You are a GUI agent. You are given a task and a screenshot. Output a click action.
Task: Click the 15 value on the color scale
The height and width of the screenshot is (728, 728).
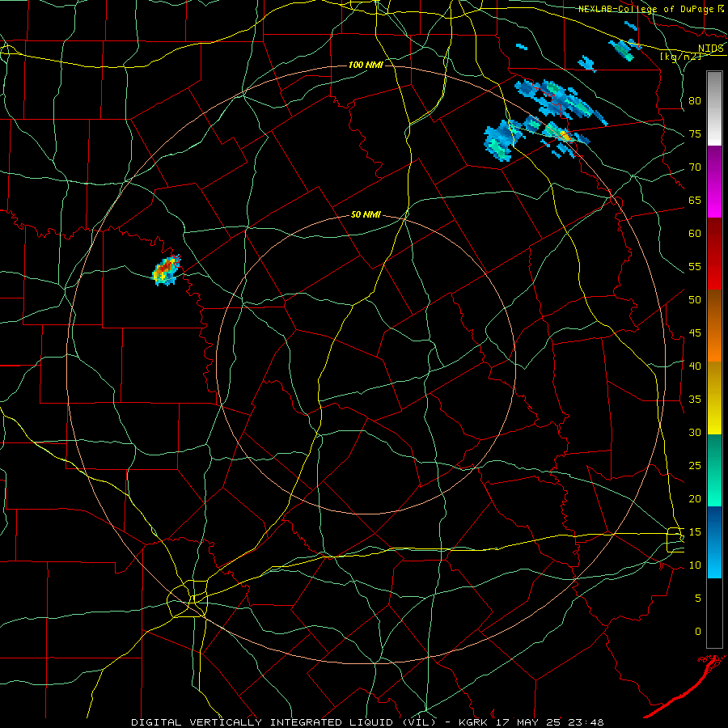click(695, 532)
